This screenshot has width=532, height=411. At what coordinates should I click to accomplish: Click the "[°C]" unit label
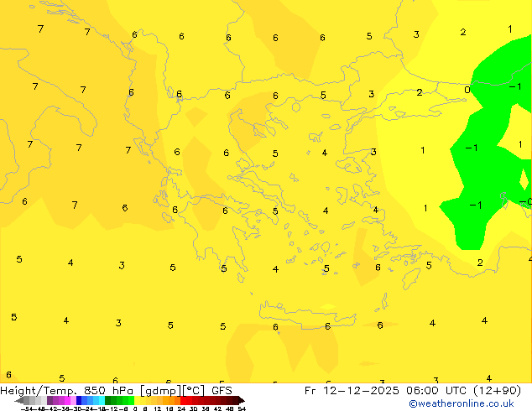pyautogui.click(x=194, y=391)
